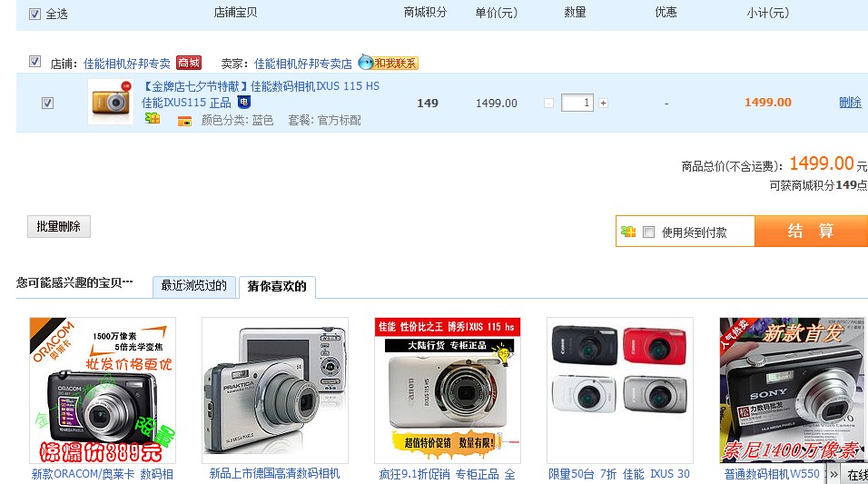The height and width of the screenshot is (484, 868).
Task: Click the red 商城 badge icon
Action: [x=189, y=64]
